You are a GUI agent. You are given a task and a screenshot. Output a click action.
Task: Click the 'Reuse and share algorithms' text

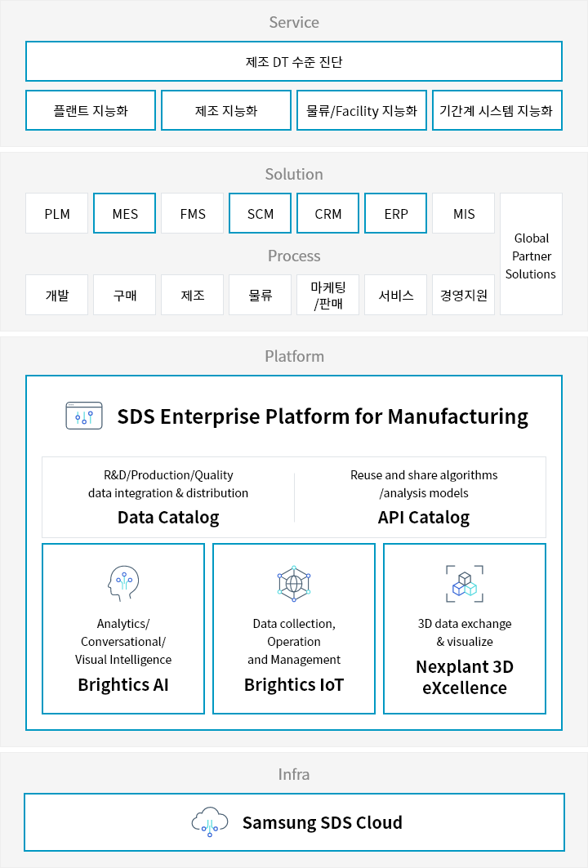click(x=424, y=475)
